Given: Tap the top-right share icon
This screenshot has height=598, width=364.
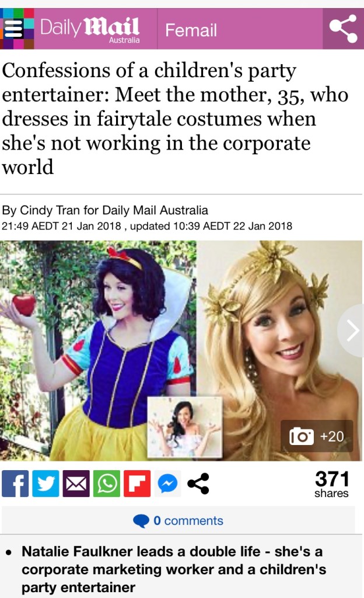Looking at the screenshot, I should tap(343, 29).
